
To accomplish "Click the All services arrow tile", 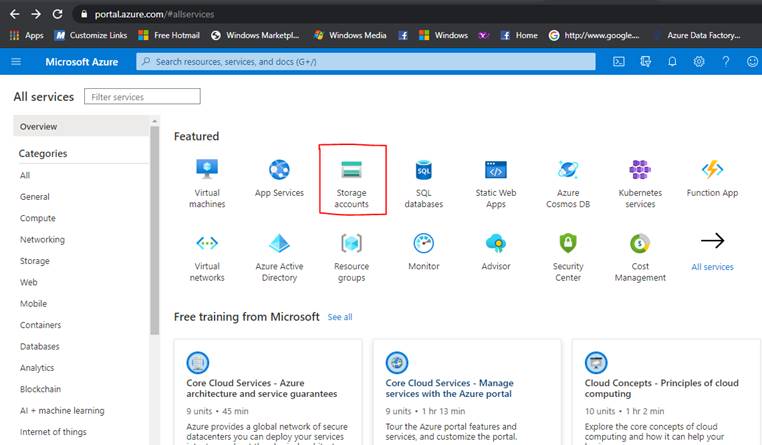I will [x=712, y=252].
